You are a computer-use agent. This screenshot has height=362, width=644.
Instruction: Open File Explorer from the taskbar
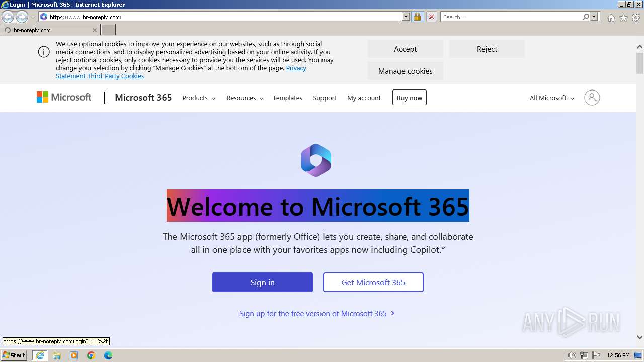click(57, 355)
